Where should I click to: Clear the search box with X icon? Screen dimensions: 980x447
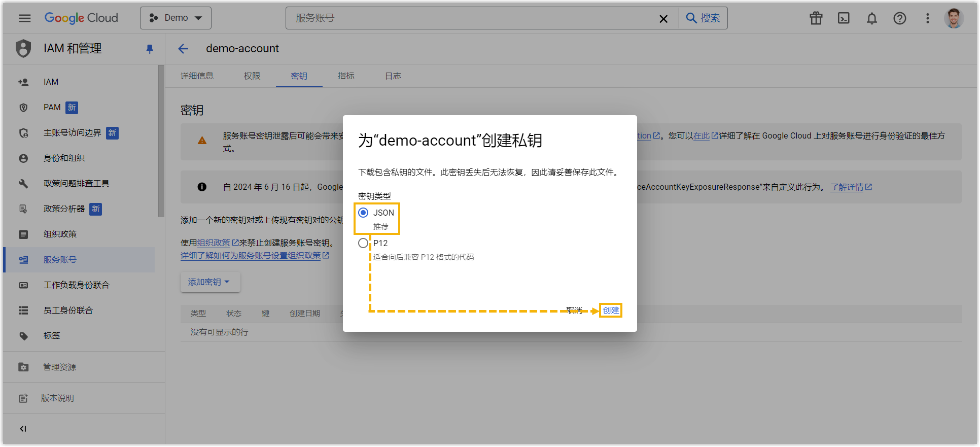(663, 19)
